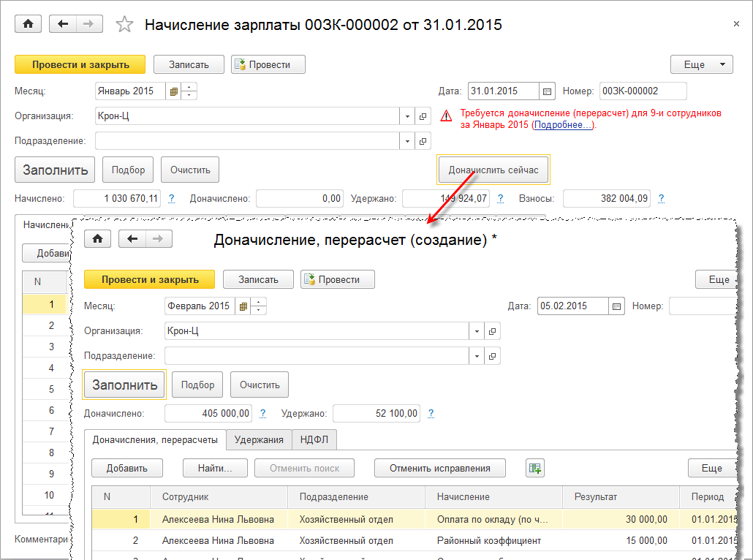Click the home icon in the salary accrual window
This screenshot has height=560, width=753.
coord(28,24)
